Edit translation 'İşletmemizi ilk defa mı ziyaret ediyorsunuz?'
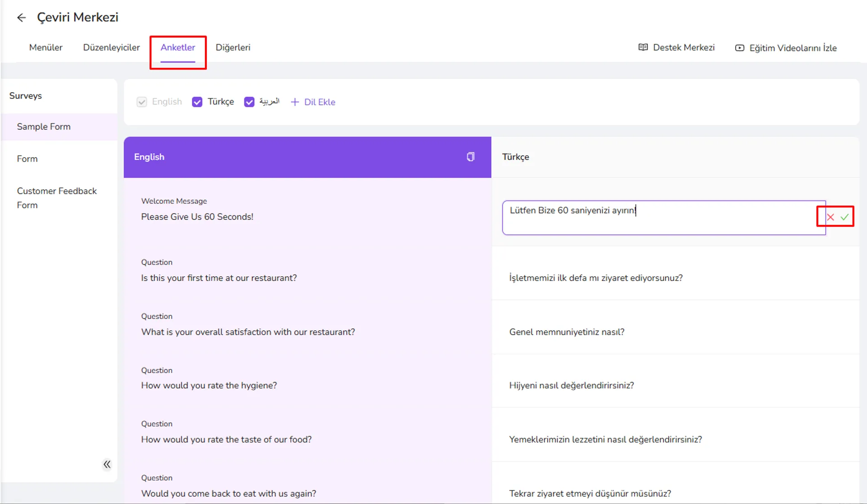Screen dimensions: 867x504 (x=596, y=278)
